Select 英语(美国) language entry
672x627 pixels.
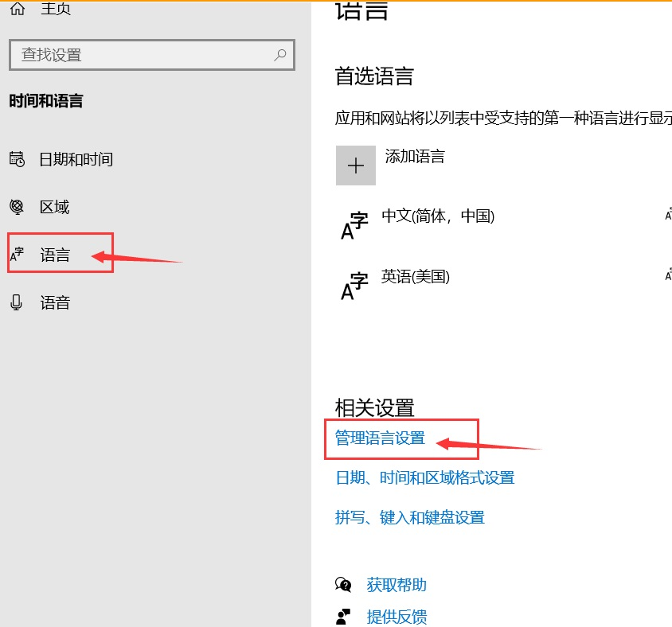pos(416,277)
